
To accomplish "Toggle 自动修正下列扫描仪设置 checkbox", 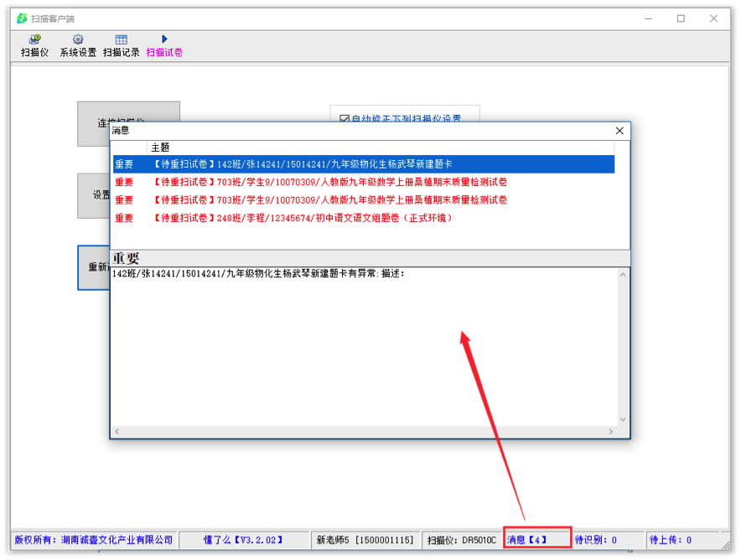I will [x=344, y=119].
